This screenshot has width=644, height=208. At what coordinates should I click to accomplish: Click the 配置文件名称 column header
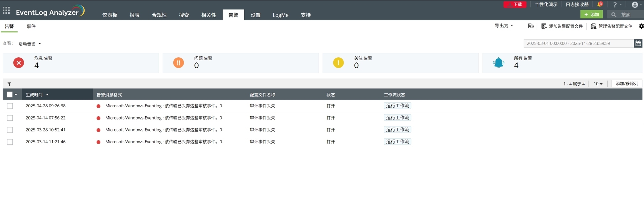pos(262,95)
